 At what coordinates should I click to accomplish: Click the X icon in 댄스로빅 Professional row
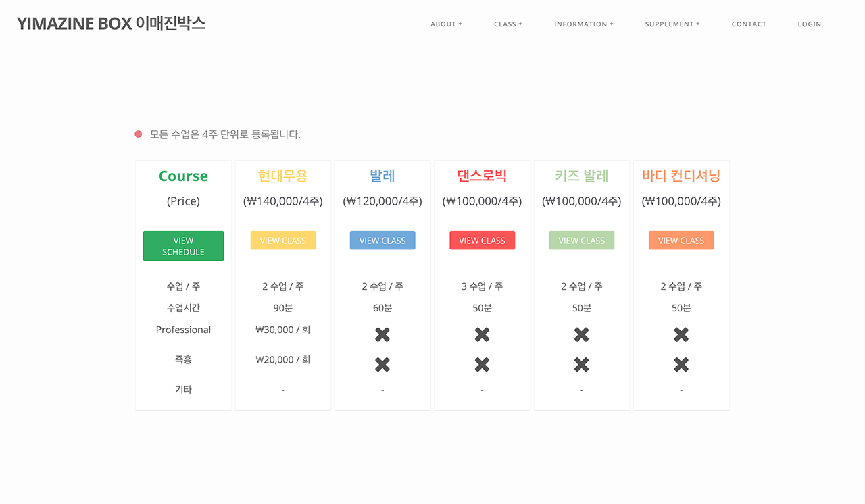click(x=482, y=334)
